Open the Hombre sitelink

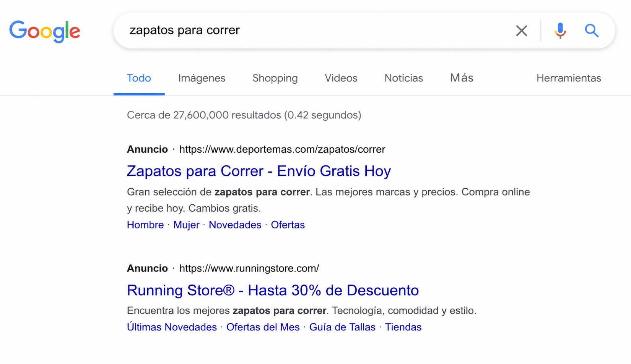click(x=145, y=225)
